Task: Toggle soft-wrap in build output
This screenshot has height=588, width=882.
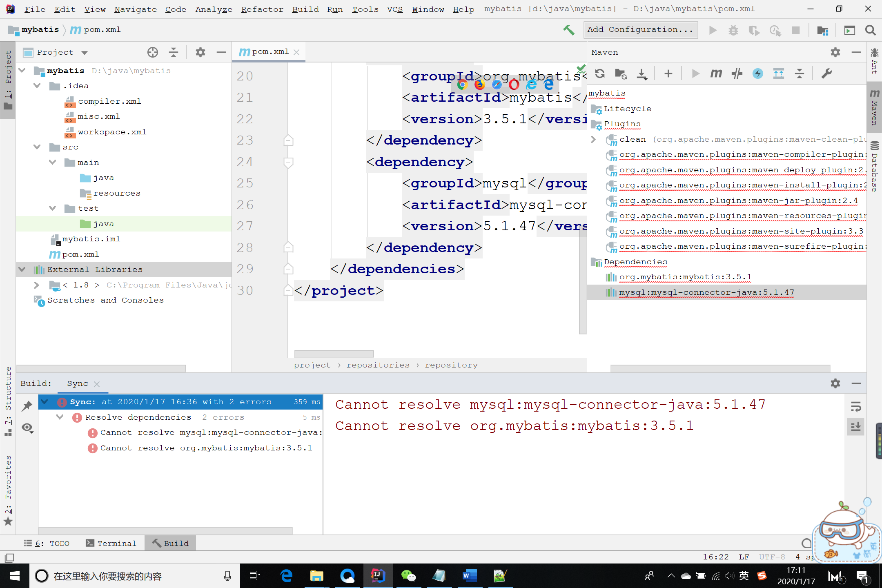Action: (x=856, y=406)
